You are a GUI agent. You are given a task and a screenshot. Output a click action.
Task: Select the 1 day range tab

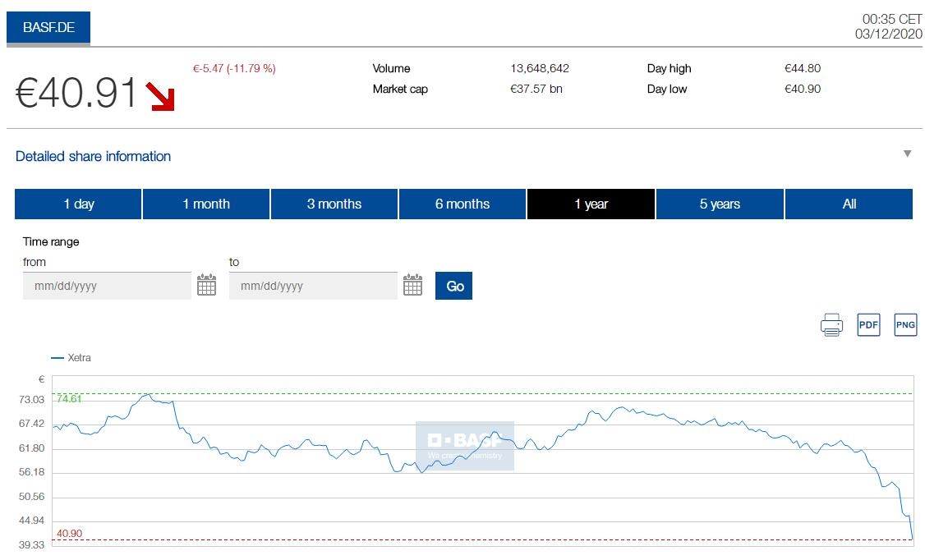tap(78, 204)
